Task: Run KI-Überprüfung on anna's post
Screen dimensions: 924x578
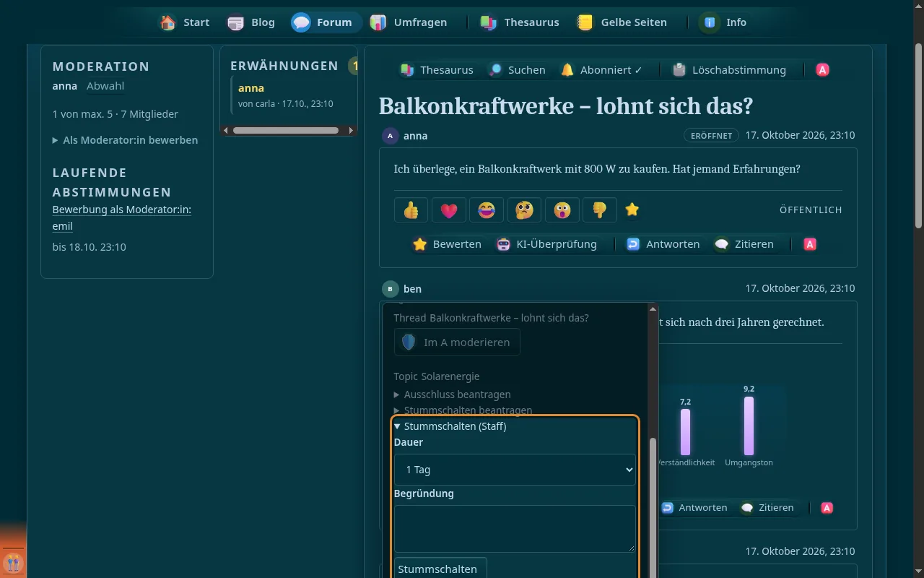Action: 546,244
